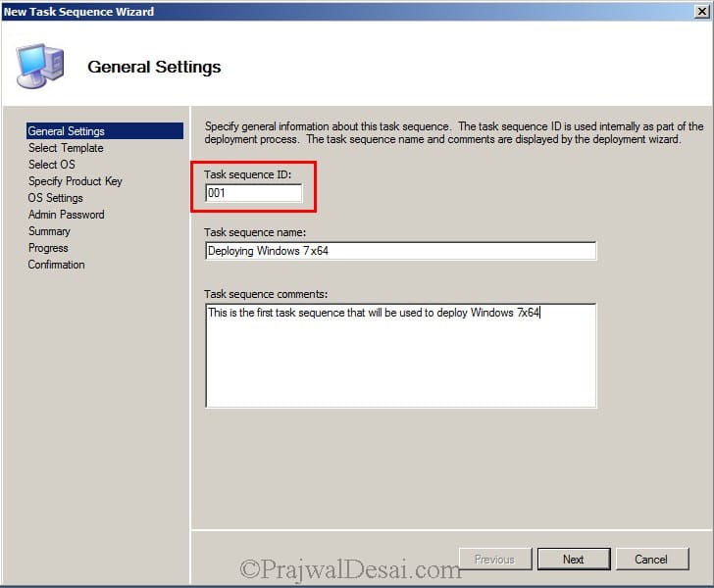This screenshot has width=714, height=588.
Task: Click the General Settings page heading
Action: pos(154,67)
